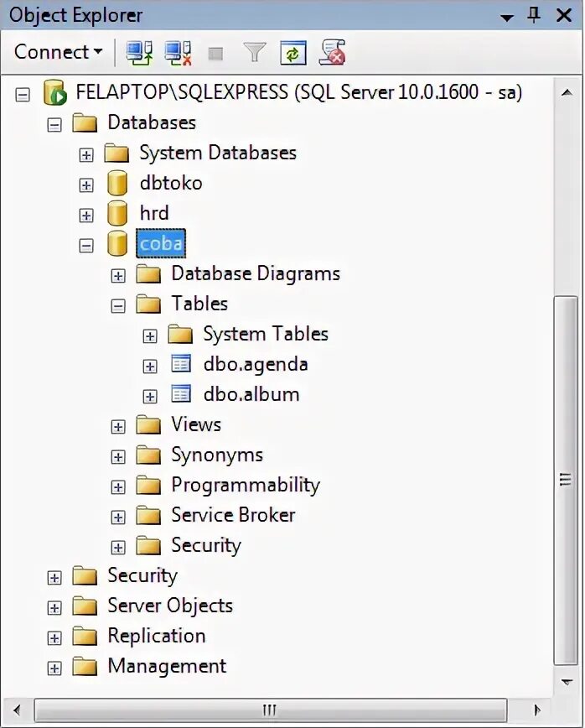585x728 pixels.
Task: Click the Databases folder icon
Action: tap(85, 123)
